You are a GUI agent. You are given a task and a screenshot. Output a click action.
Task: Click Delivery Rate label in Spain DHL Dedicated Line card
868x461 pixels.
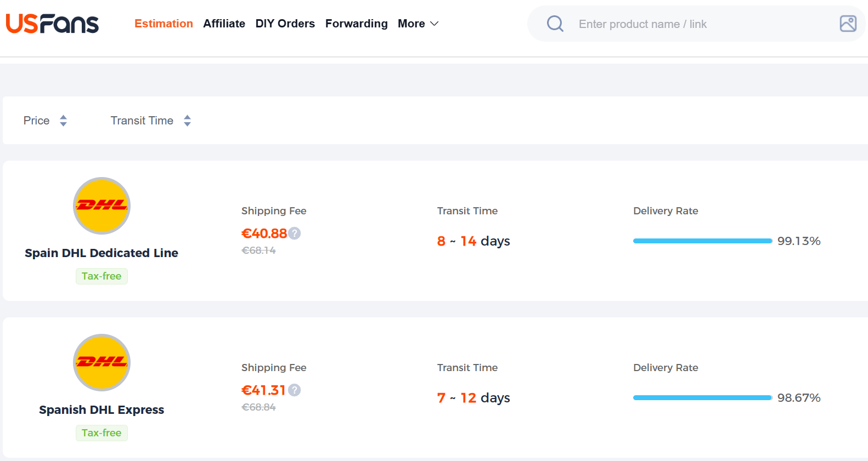(666, 211)
